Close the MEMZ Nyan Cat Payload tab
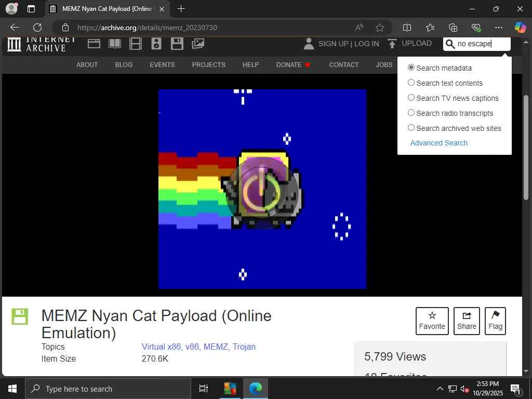 click(x=162, y=9)
